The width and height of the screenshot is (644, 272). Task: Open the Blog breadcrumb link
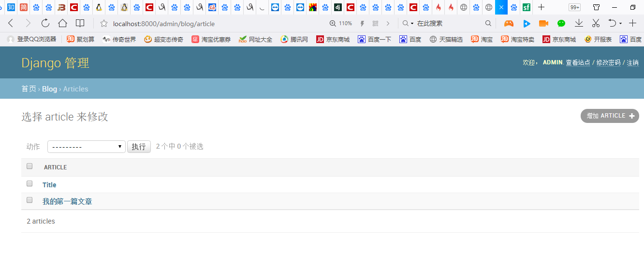point(49,89)
